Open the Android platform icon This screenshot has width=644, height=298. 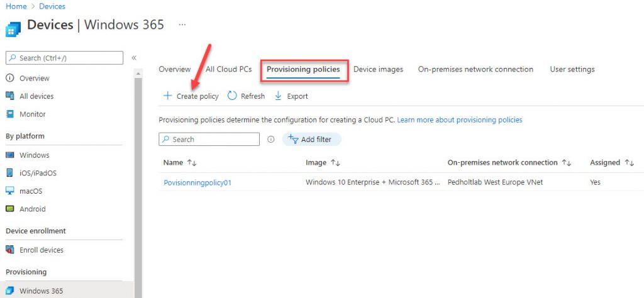tap(10, 209)
